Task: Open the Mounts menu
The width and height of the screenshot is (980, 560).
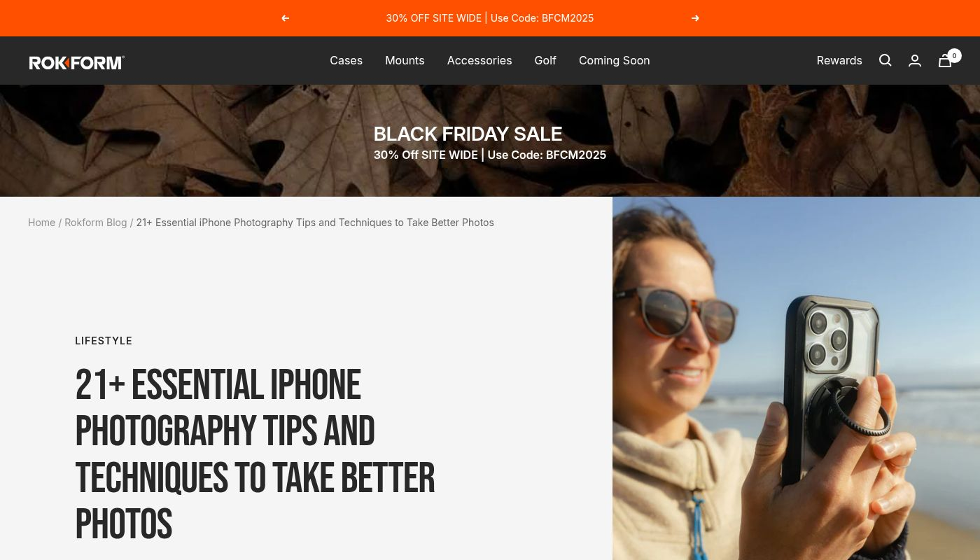Action: point(405,60)
